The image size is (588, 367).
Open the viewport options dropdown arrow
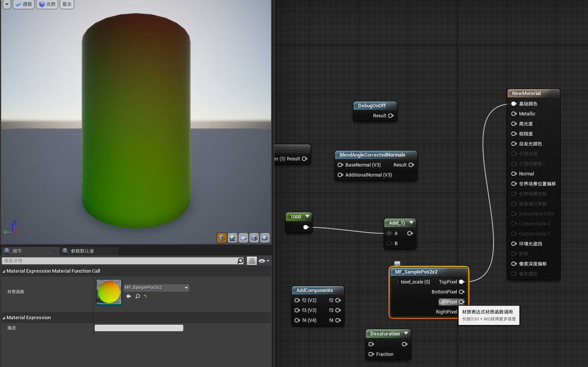(x=7, y=4)
